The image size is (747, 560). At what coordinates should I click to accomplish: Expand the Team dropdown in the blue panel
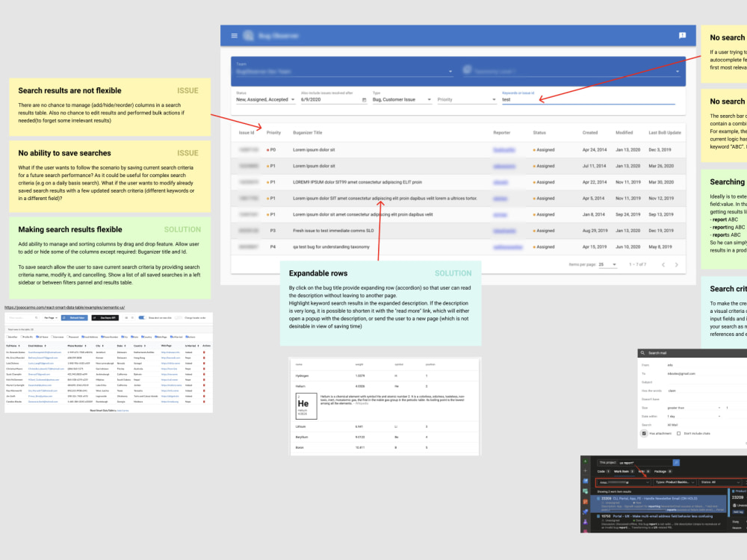(344, 72)
